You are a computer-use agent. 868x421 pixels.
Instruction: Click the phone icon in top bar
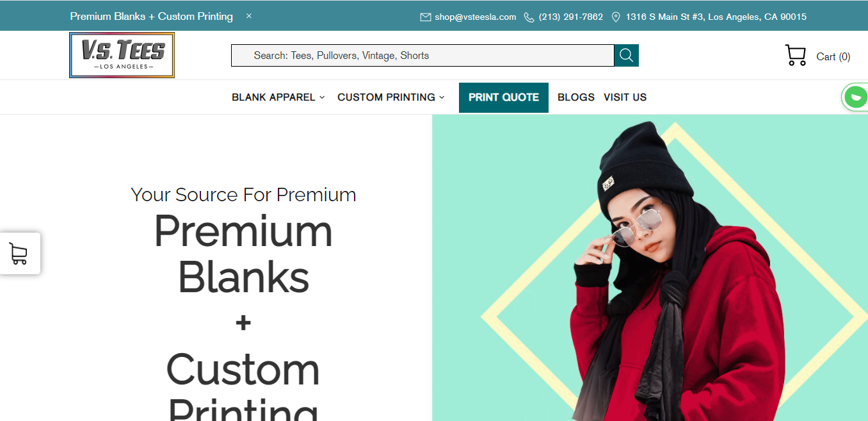coord(529,17)
